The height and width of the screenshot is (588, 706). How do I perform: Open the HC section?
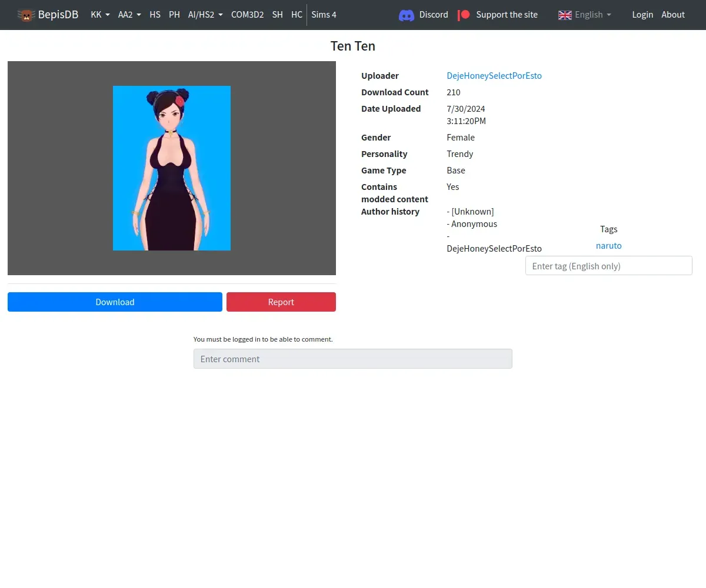coord(297,15)
